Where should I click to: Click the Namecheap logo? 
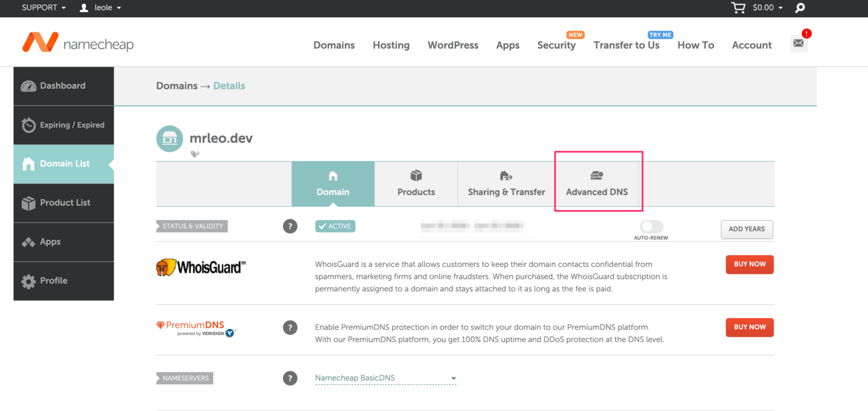click(x=78, y=43)
